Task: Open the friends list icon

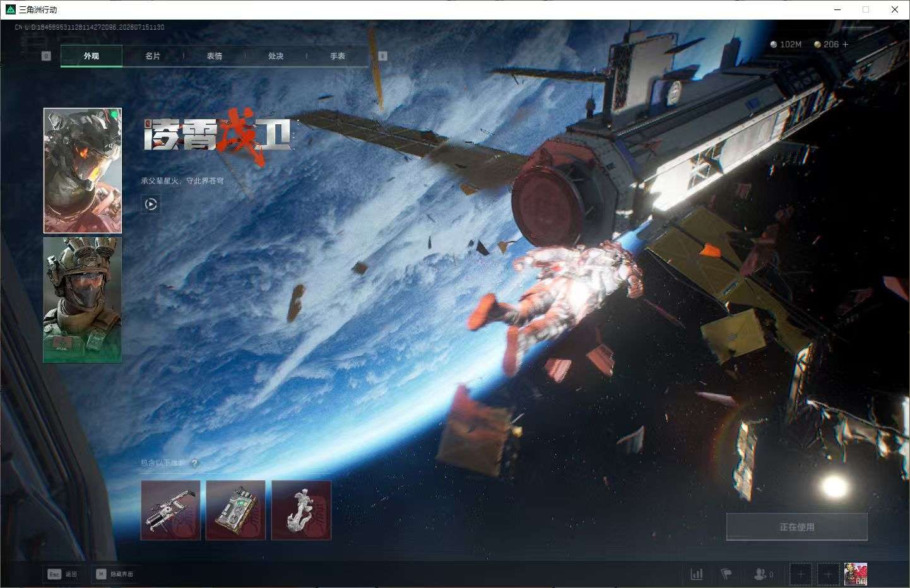Action: coord(763,574)
